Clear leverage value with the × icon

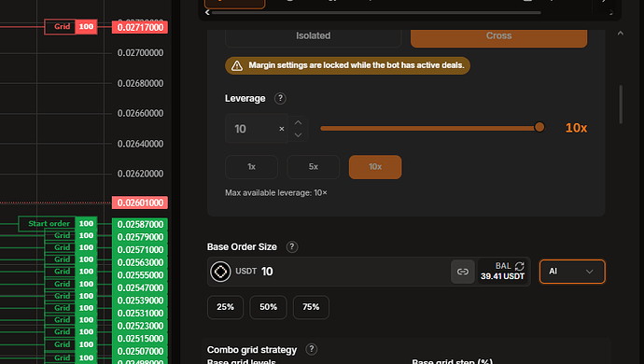coord(282,129)
